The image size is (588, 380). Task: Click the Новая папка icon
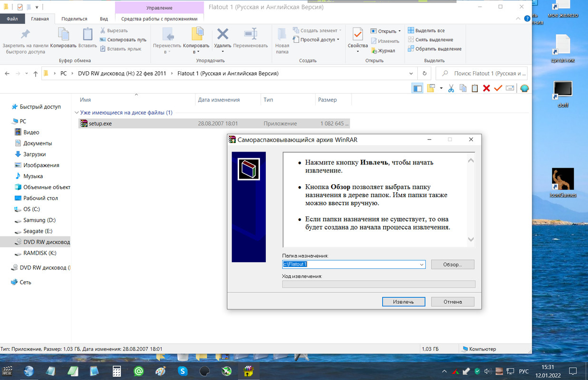point(282,34)
